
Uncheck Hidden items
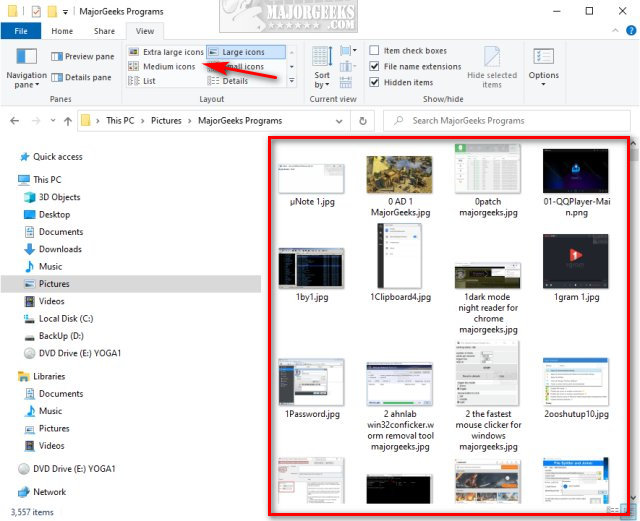click(374, 82)
